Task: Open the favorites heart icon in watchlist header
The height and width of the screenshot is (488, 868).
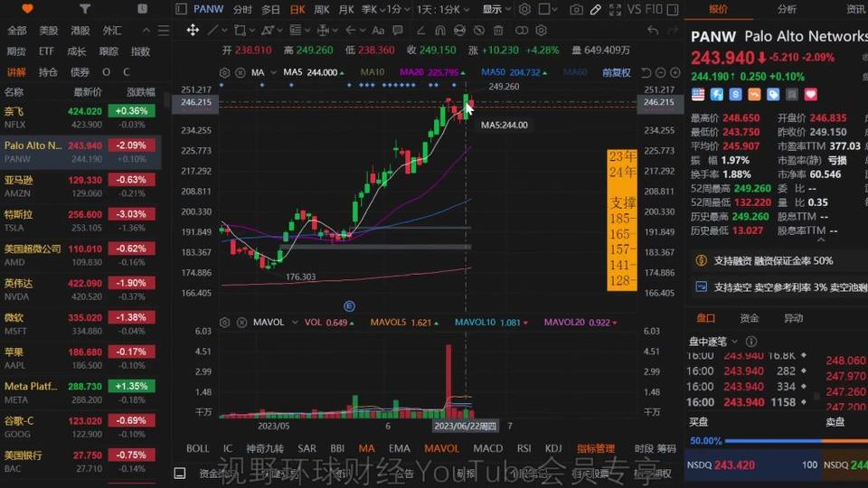Action: [27, 8]
